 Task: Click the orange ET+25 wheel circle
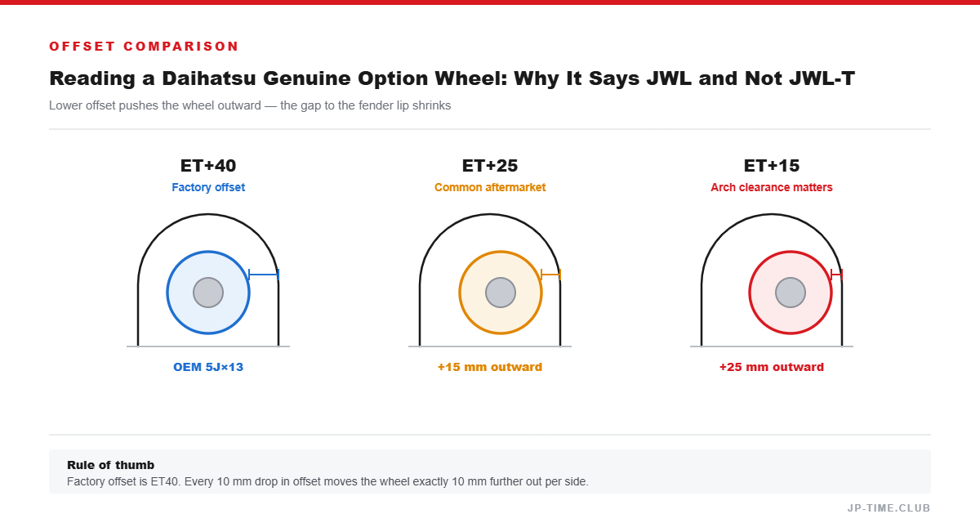501,293
